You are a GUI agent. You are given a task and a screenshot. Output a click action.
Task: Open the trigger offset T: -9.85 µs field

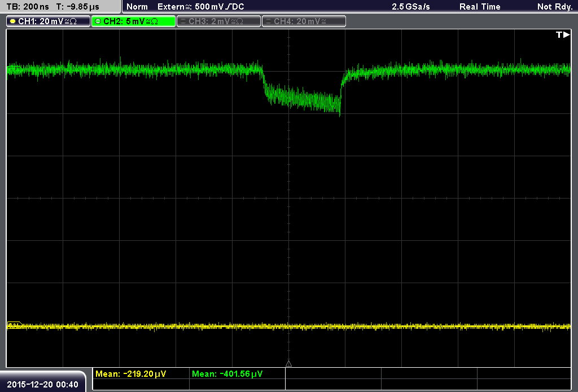tap(77, 7)
